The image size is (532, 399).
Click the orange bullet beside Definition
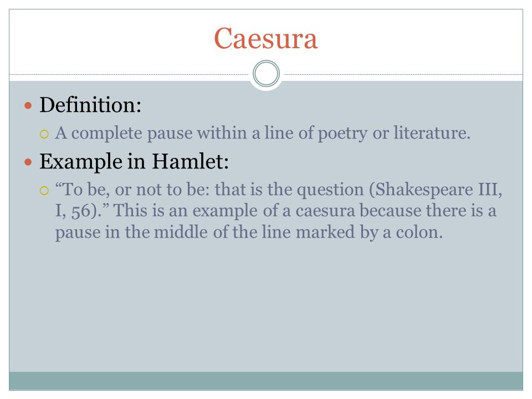(28, 106)
